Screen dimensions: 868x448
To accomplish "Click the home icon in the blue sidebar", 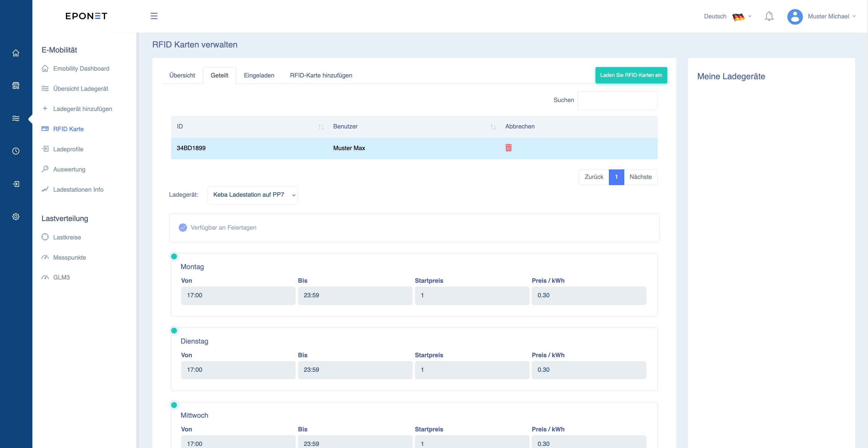I will click(16, 53).
